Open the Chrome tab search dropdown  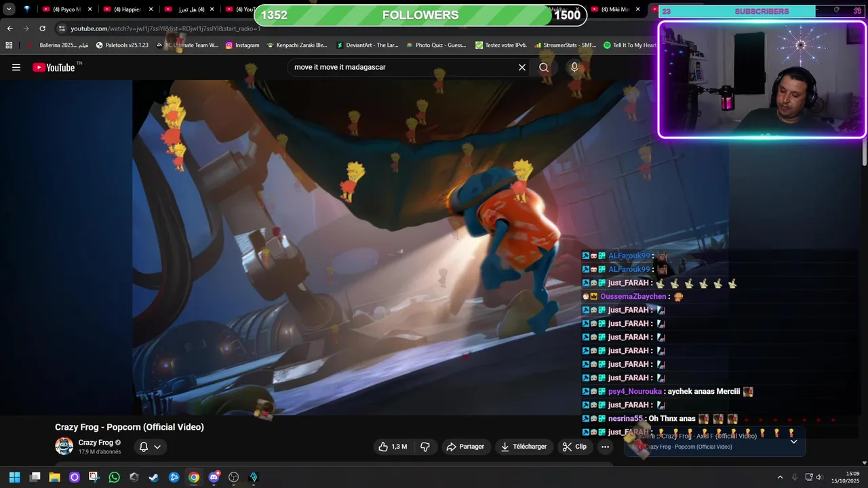point(9,9)
